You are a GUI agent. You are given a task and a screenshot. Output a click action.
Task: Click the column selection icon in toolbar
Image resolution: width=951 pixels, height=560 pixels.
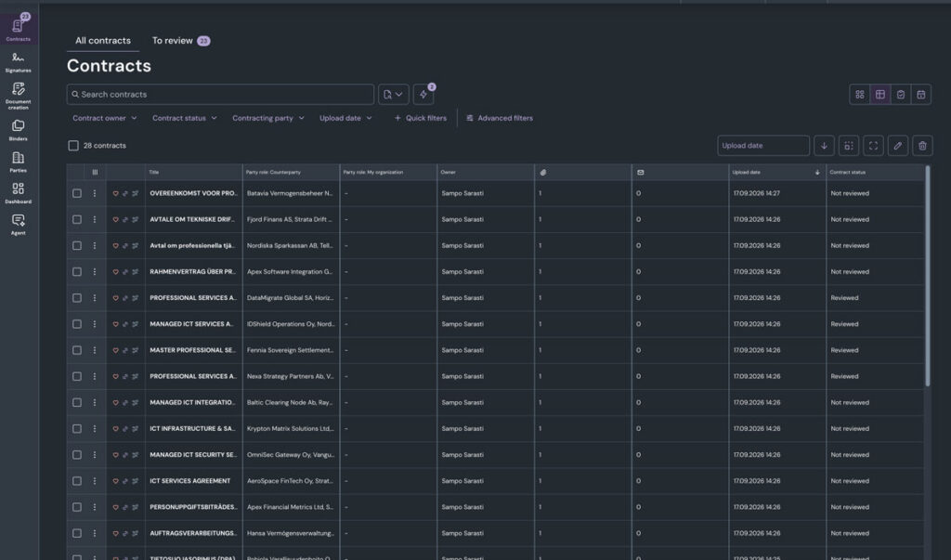tap(849, 146)
